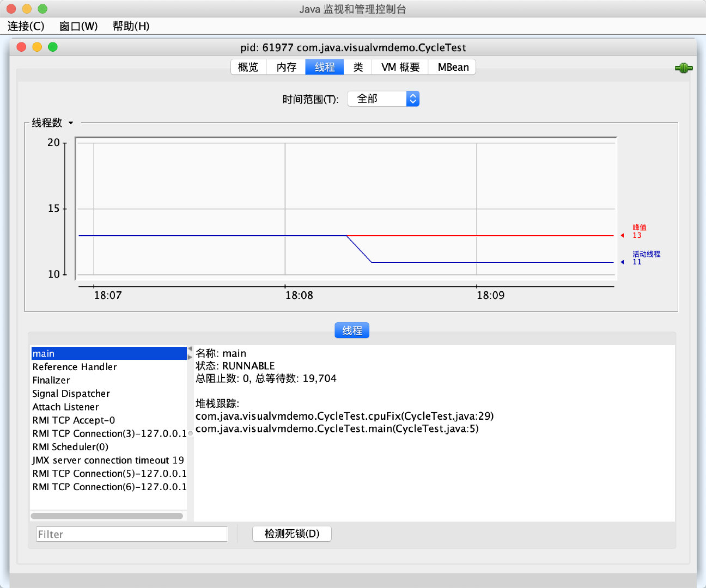Select the main thread in list
The width and height of the screenshot is (706, 588).
(109, 353)
